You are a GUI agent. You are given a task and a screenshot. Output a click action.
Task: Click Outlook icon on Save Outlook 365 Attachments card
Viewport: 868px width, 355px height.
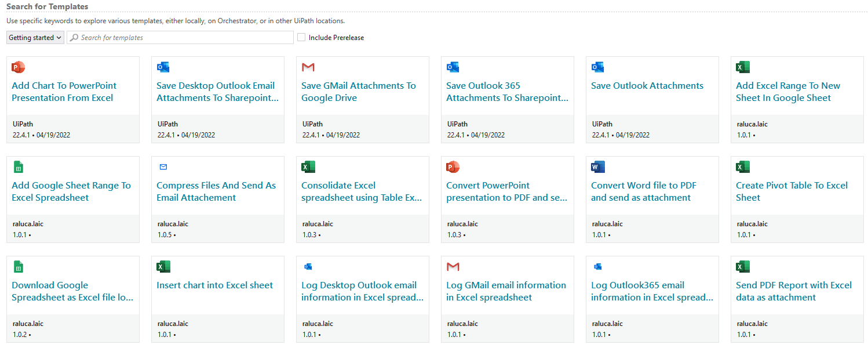coord(453,67)
